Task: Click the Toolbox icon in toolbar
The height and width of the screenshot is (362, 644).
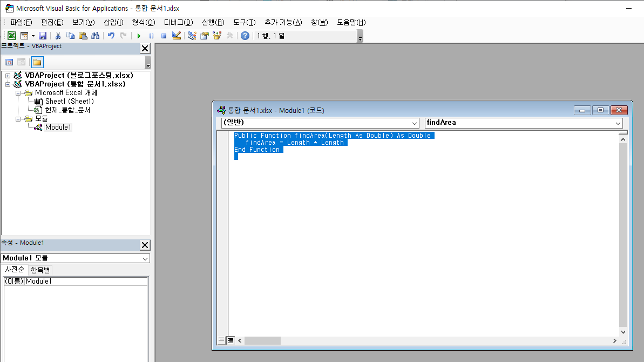Action: (x=229, y=36)
